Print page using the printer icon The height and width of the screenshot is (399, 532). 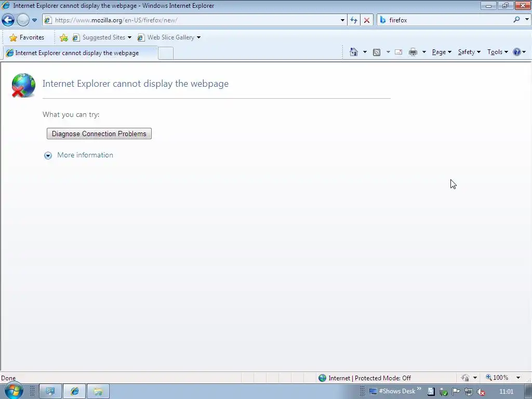point(413,52)
